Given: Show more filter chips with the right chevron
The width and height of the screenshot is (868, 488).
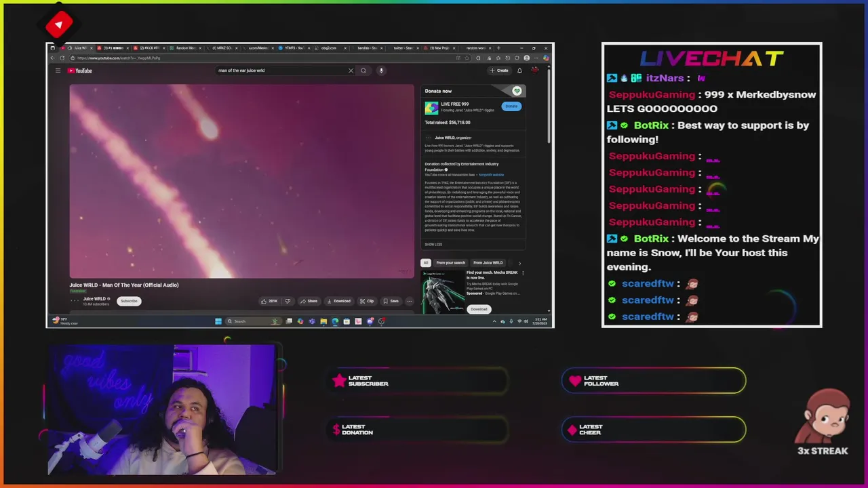Looking at the screenshot, I should click(519, 263).
